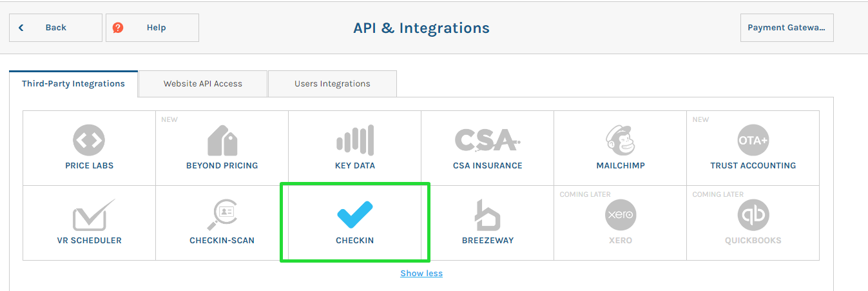
Task: Switch to the Website API Access tab
Action: point(203,84)
